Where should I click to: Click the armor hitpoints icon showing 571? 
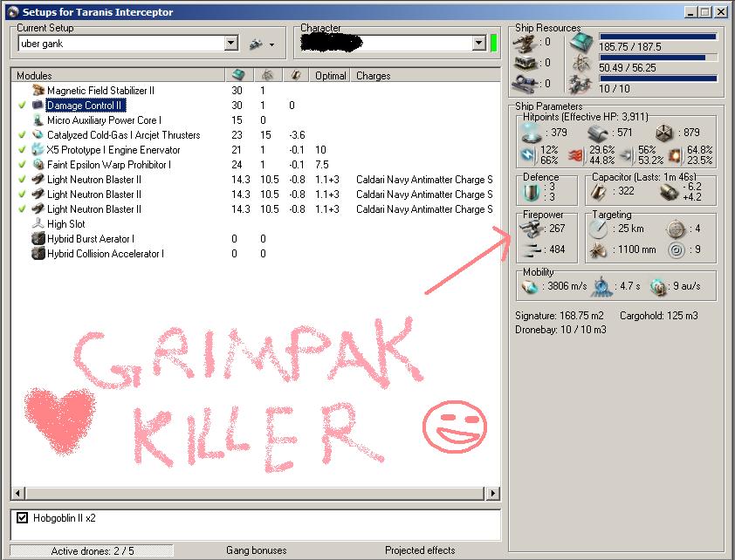pos(598,133)
